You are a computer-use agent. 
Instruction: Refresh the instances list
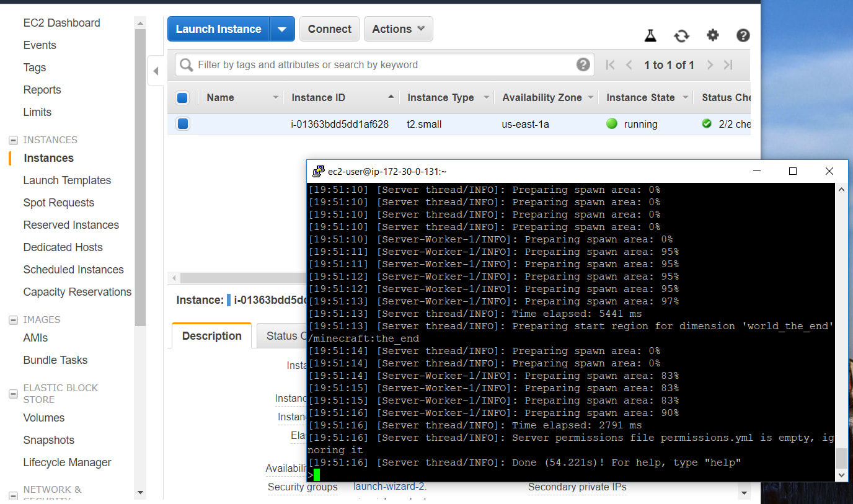point(681,36)
